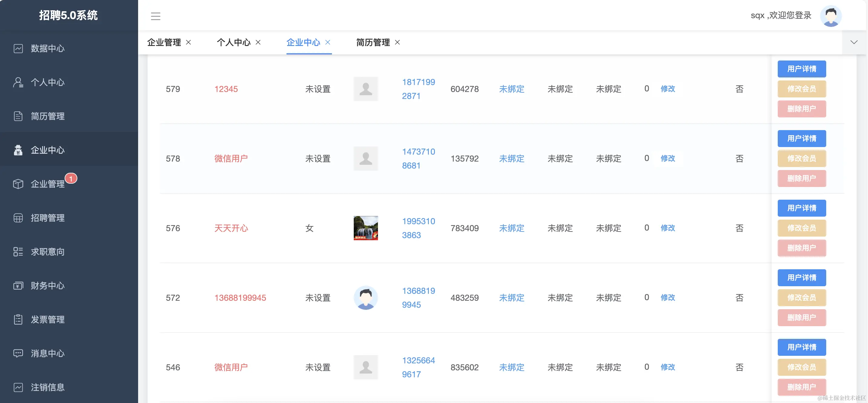This screenshot has height=403, width=868.
Task: Click the 发票管理 clipboard icon
Action: (x=18, y=319)
